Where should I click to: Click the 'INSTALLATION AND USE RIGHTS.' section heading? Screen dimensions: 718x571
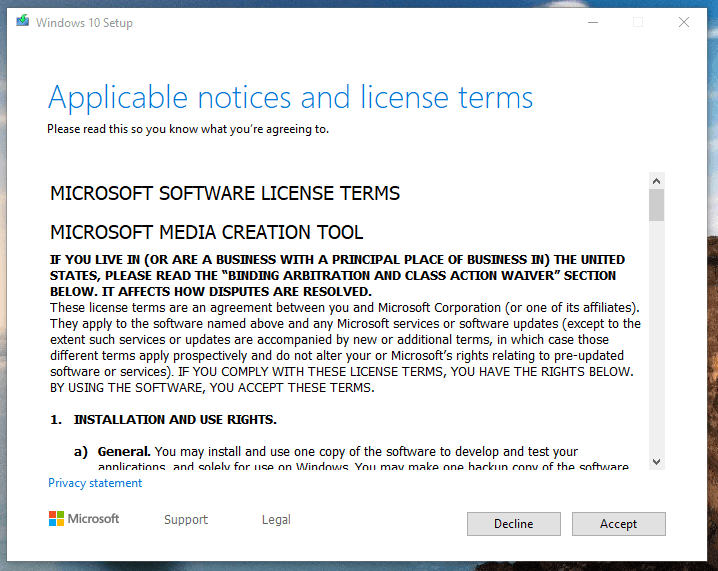175,419
